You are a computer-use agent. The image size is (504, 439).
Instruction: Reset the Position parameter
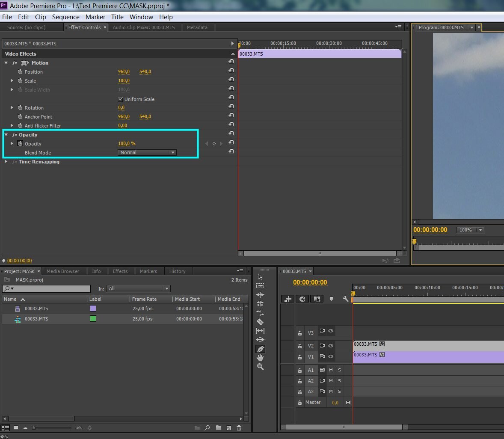[231, 71]
